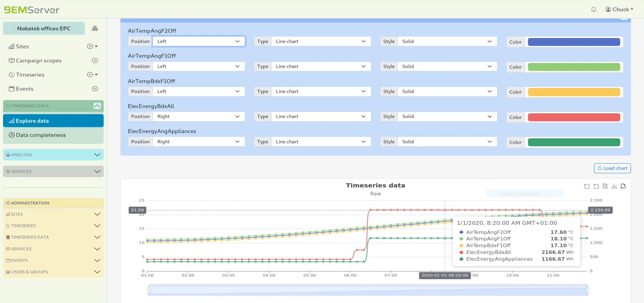Expand the Services section
644x303 pixels.
tap(53, 172)
